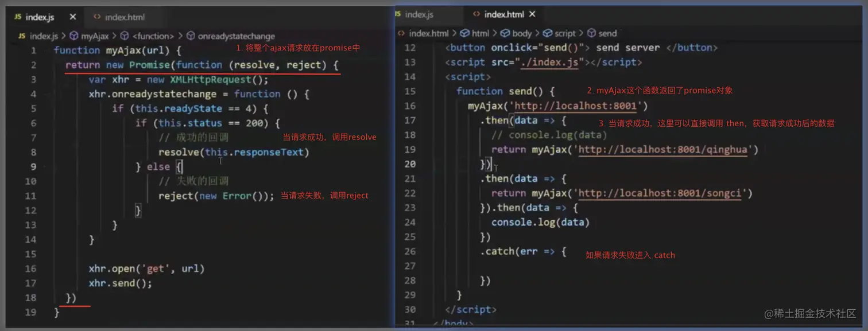
Task: Open index.html breadcrumb in right editor
Action: point(423,33)
